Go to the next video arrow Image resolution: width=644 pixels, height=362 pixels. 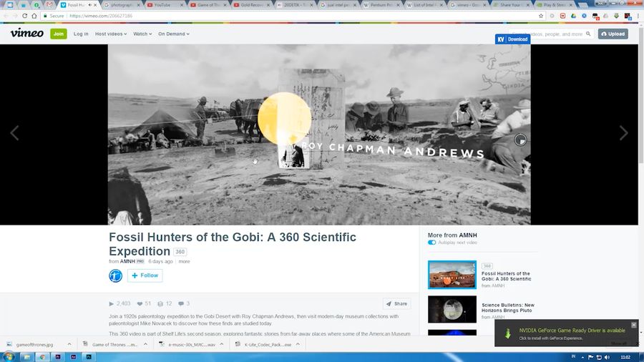point(623,133)
